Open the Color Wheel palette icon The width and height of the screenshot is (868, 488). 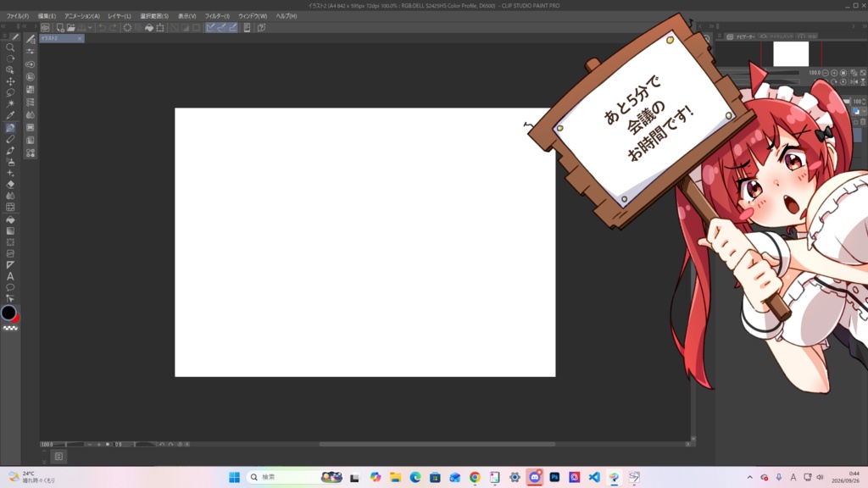tap(31, 77)
